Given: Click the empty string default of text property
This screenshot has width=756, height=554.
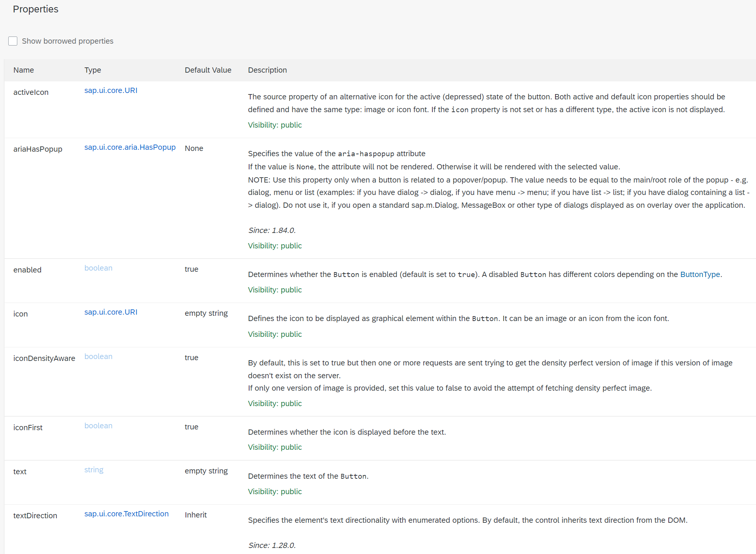Looking at the screenshot, I should [206, 471].
